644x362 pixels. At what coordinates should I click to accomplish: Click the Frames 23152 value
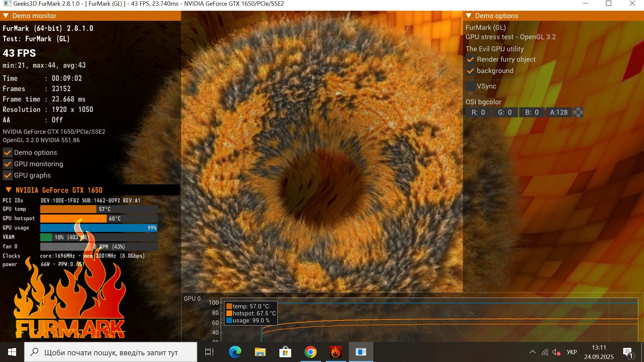61,89
